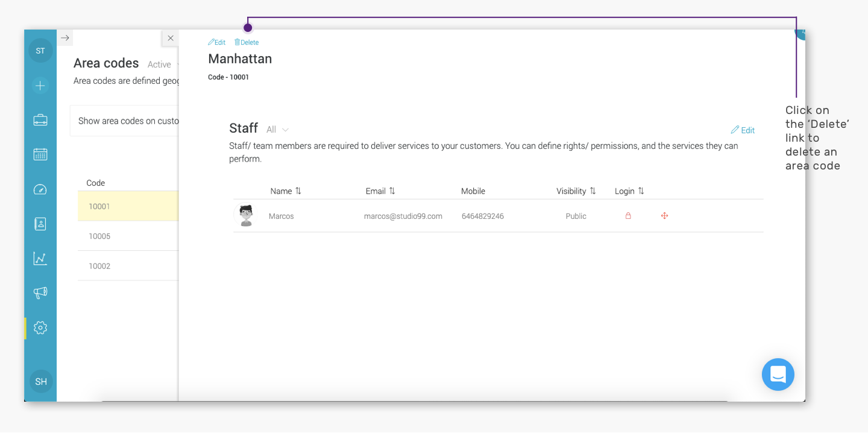This screenshot has width=868, height=433.
Task: Open the marketing megaphone icon
Action: point(40,293)
